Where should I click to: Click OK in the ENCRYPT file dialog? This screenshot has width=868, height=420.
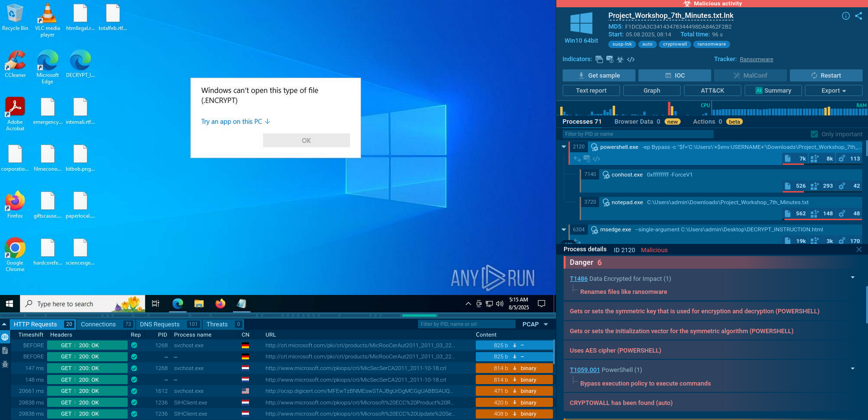[x=306, y=140]
